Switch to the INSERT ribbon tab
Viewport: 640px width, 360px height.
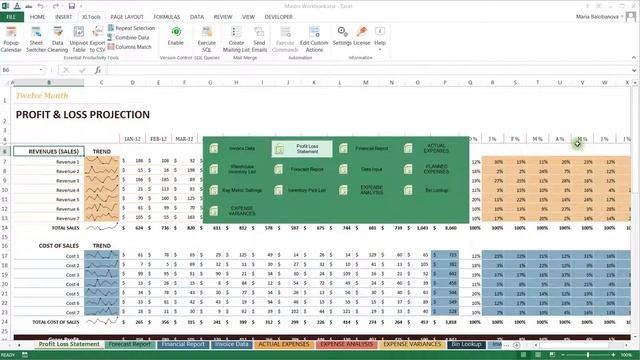[x=63, y=17]
